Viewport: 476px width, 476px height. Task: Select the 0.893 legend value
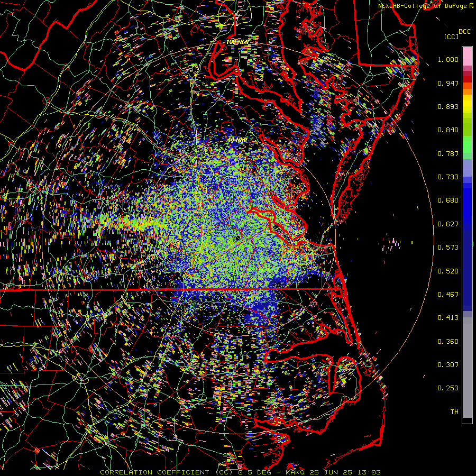click(x=448, y=106)
